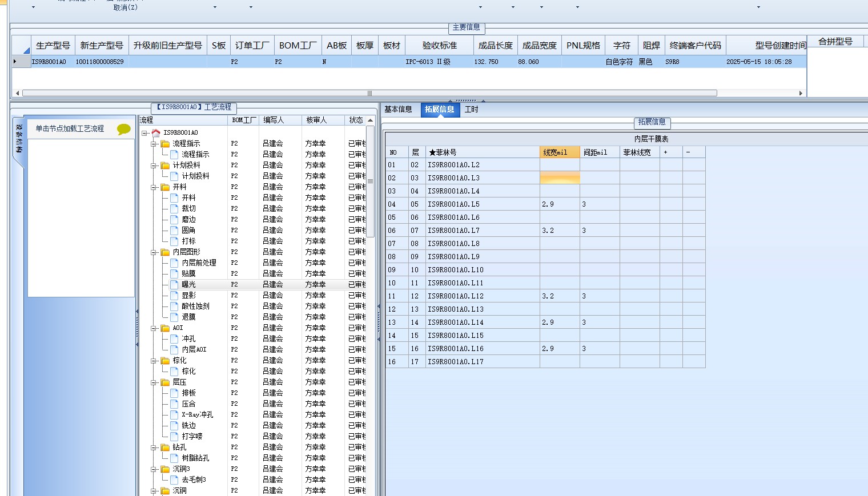Open the vertical 设备结构 side tab
Screen dimensions: 868x496
point(19,139)
